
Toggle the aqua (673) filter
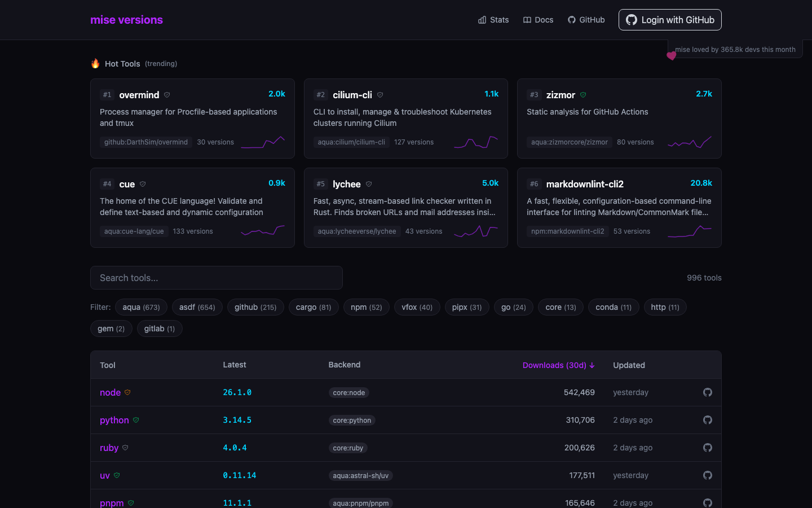click(x=141, y=307)
